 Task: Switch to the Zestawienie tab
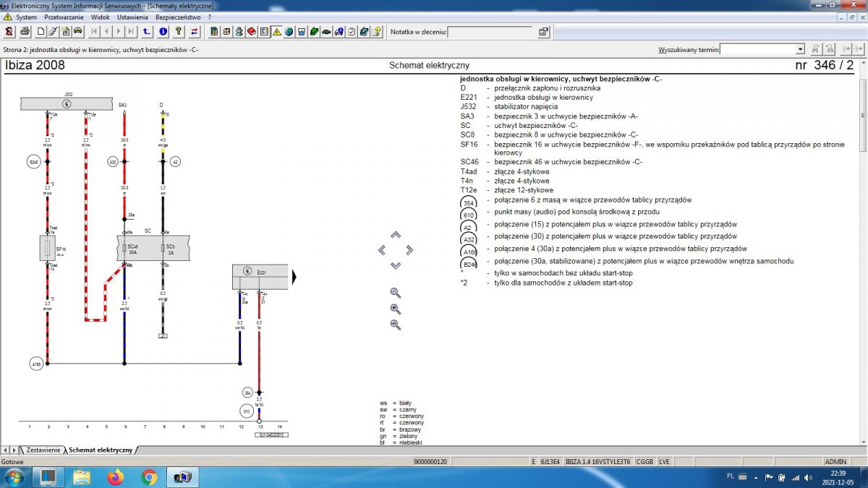[43, 450]
